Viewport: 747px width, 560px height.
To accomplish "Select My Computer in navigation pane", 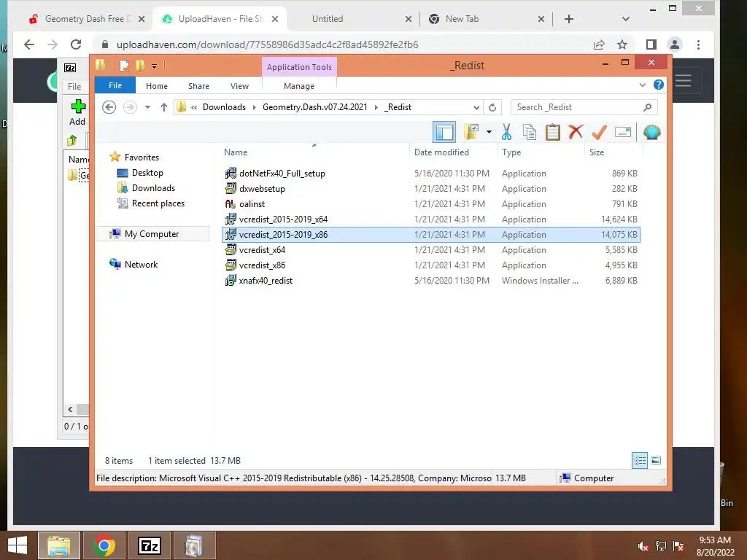I will point(152,234).
